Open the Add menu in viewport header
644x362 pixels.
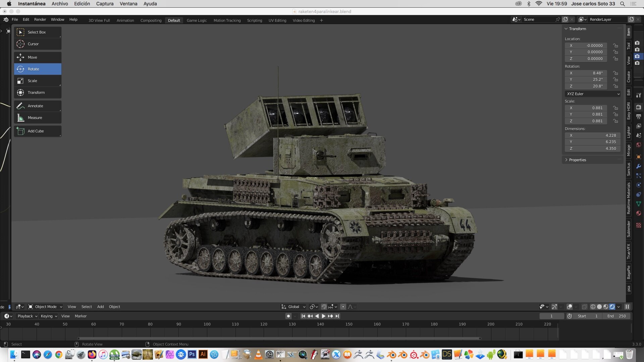100,307
